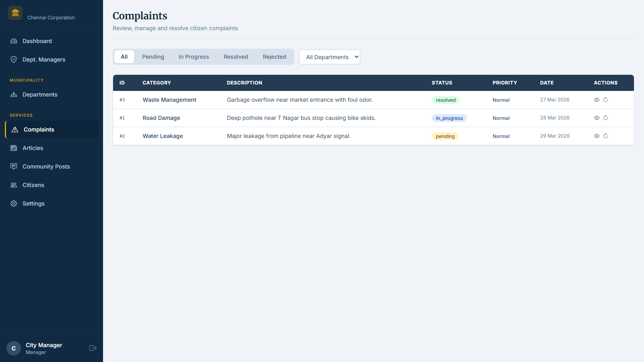The width and height of the screenshot is (644, 362).
Task: Select the Articles sidebar icon
Action: [13, 148]
